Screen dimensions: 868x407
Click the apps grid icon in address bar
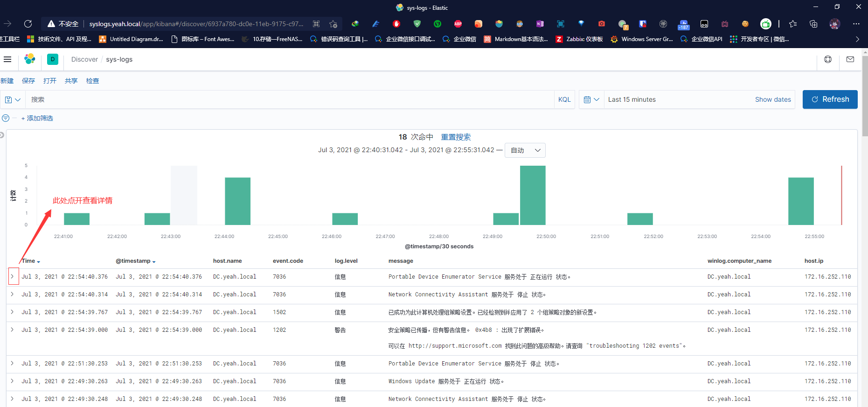tap(316, 24)
